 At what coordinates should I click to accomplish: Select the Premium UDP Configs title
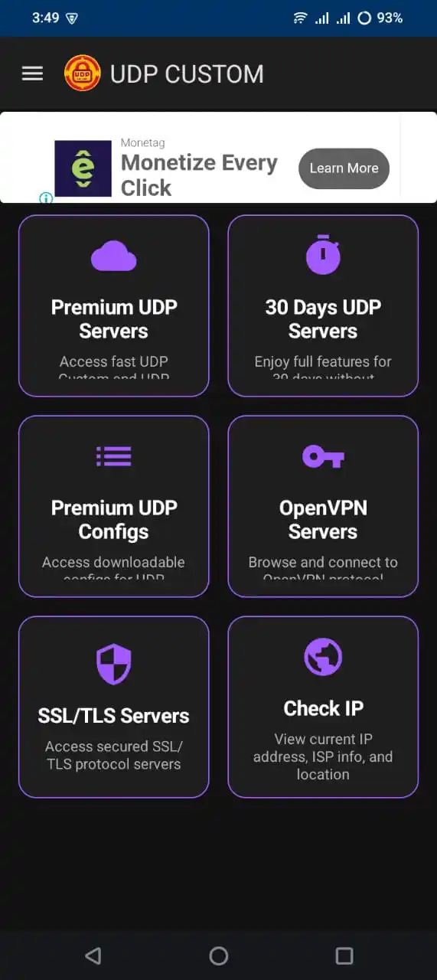coord(114,520)
